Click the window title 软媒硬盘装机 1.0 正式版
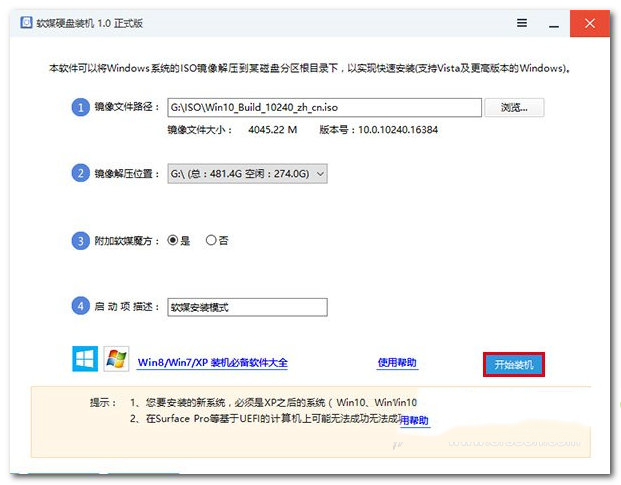621x485 pixels. click(x=90, y=23)
